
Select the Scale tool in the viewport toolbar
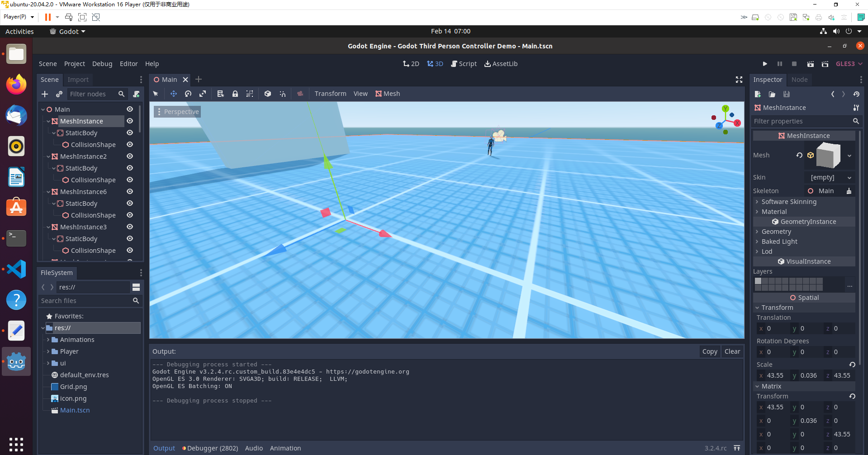[203, 94]
